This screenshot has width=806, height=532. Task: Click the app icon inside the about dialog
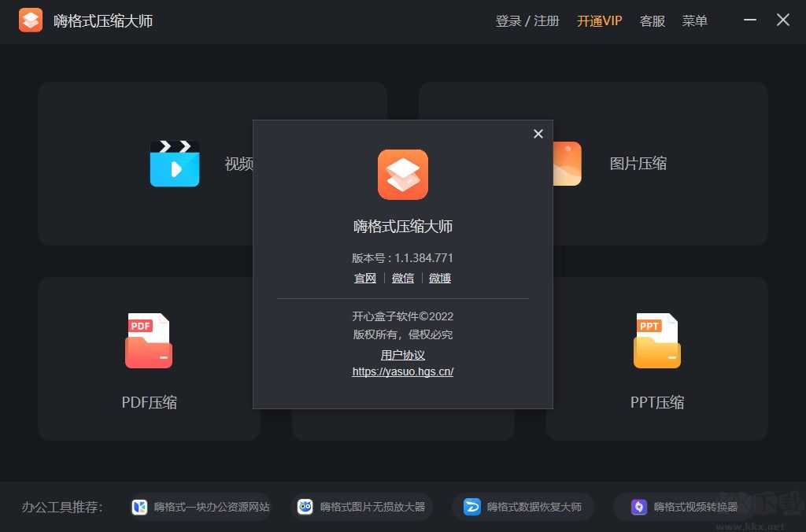click(x=402, y=175)
